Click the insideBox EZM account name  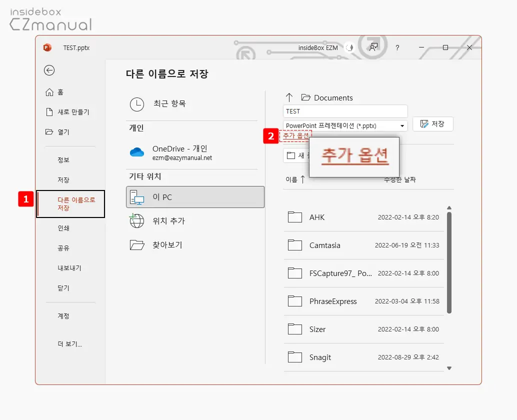click(x=318, y=48)
